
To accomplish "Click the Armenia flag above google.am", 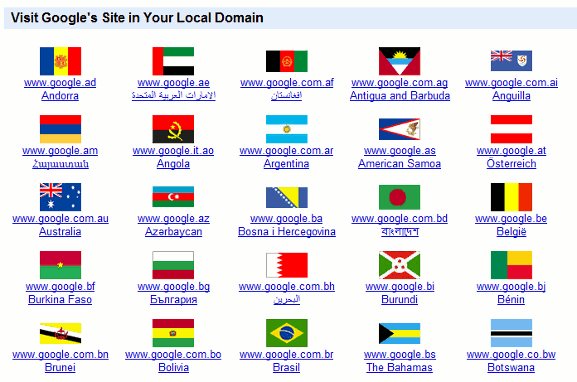I will [x=60, y=129].
